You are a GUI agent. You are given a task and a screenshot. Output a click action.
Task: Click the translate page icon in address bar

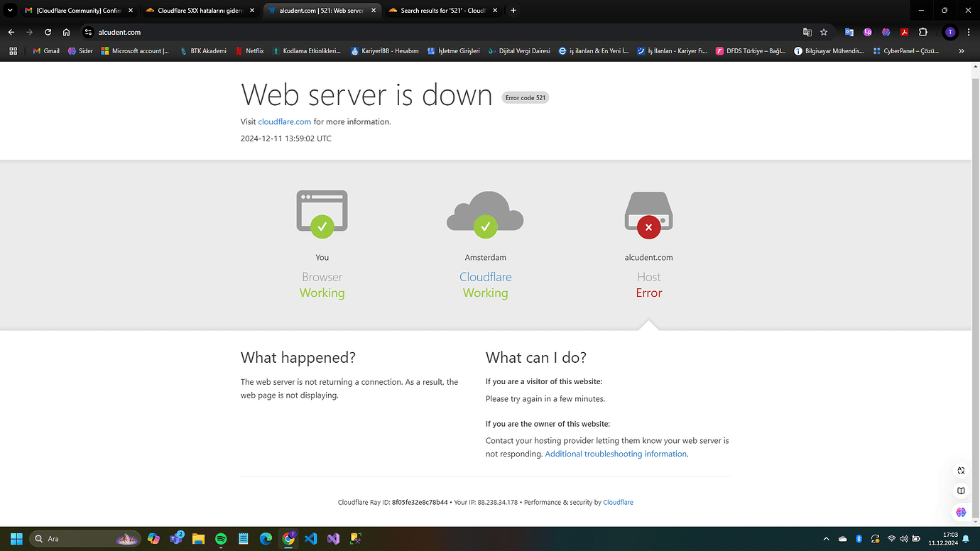coord(807,32)
